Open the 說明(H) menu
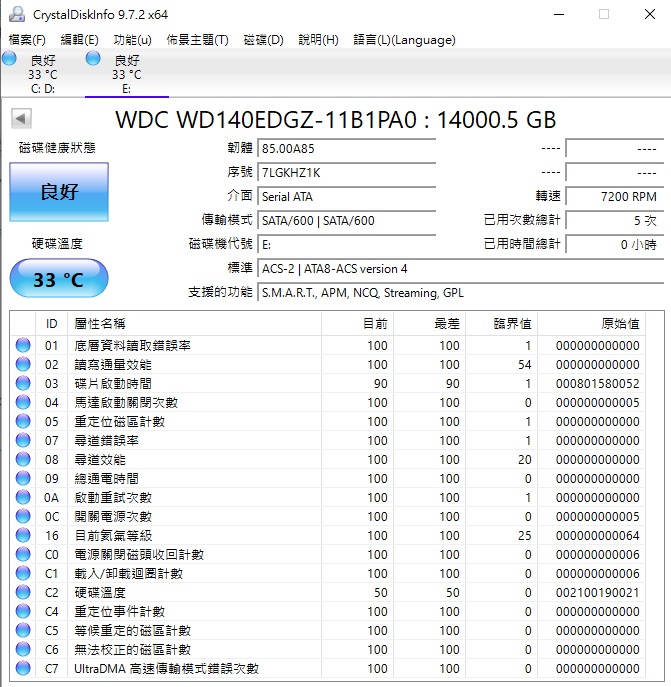Screen dimensions: 671x687 point(318,40)
